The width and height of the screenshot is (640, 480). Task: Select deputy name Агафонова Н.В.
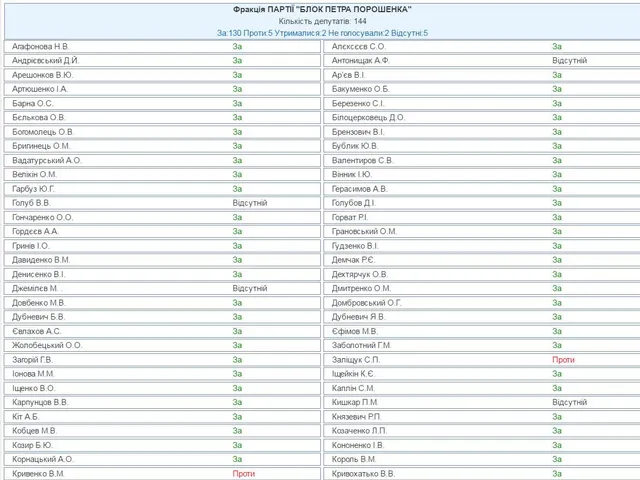point(41,46)
